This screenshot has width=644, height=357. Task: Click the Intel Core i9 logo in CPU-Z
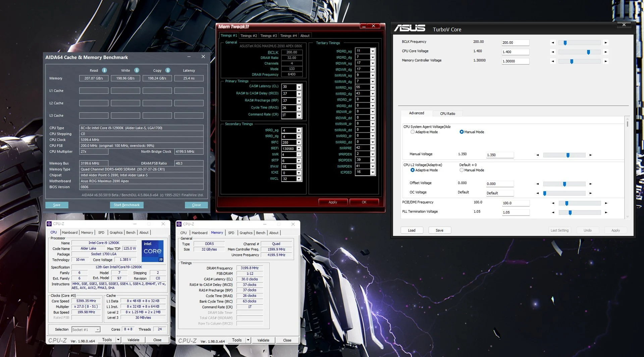click(x=153, y=251)
